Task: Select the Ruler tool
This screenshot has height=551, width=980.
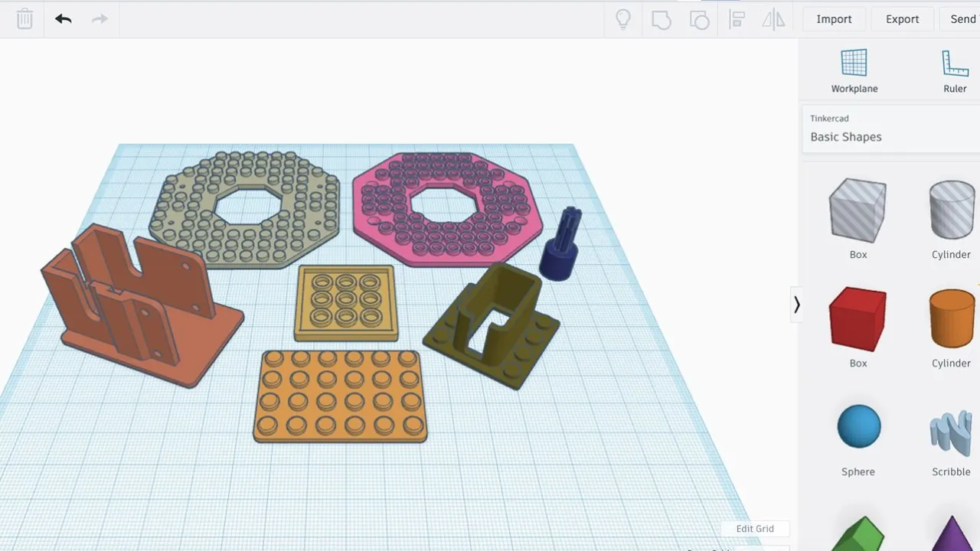Action: point(955,69)
